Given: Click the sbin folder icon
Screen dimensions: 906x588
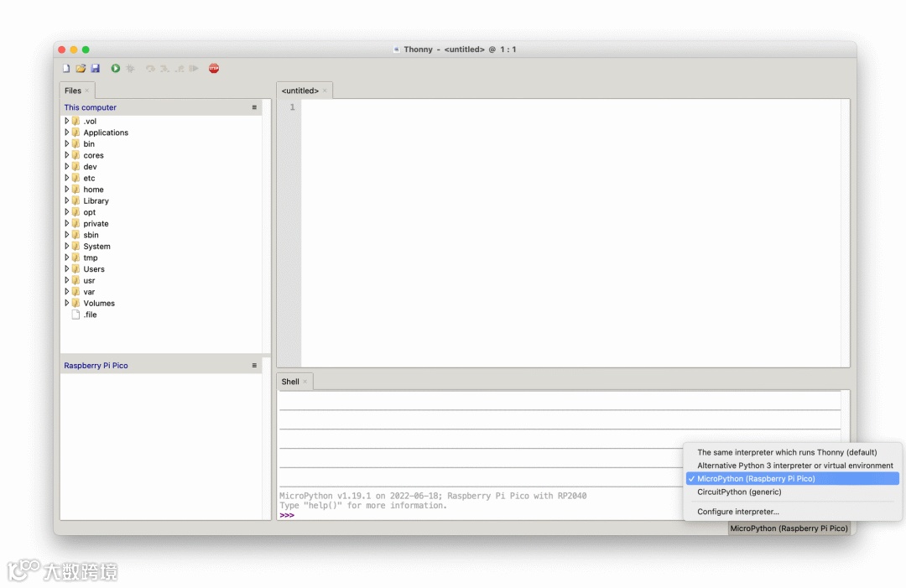Looking at the screenshot, I should point(75,235).
